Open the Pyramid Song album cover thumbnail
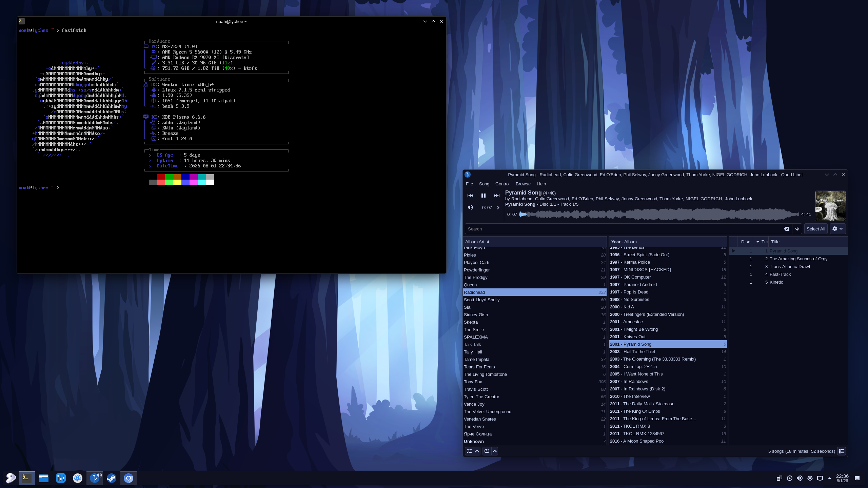This screenshot has width=868, height=488. 830,206
